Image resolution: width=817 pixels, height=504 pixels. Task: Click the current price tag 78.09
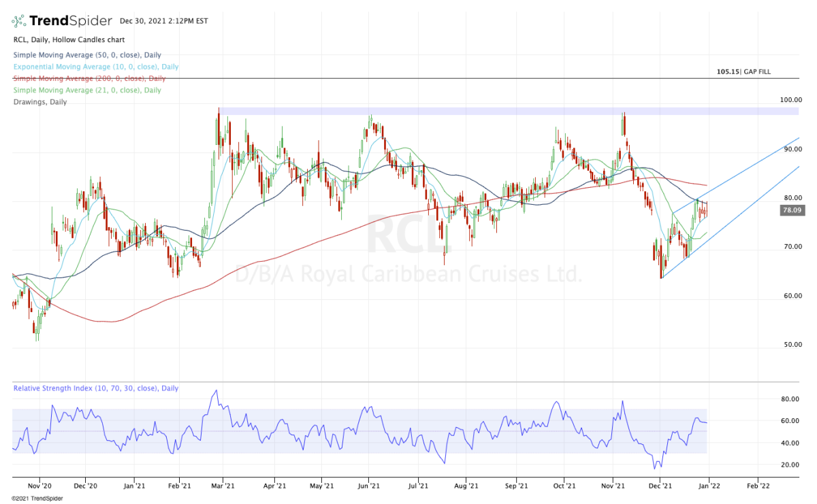(x=793, y=211)
